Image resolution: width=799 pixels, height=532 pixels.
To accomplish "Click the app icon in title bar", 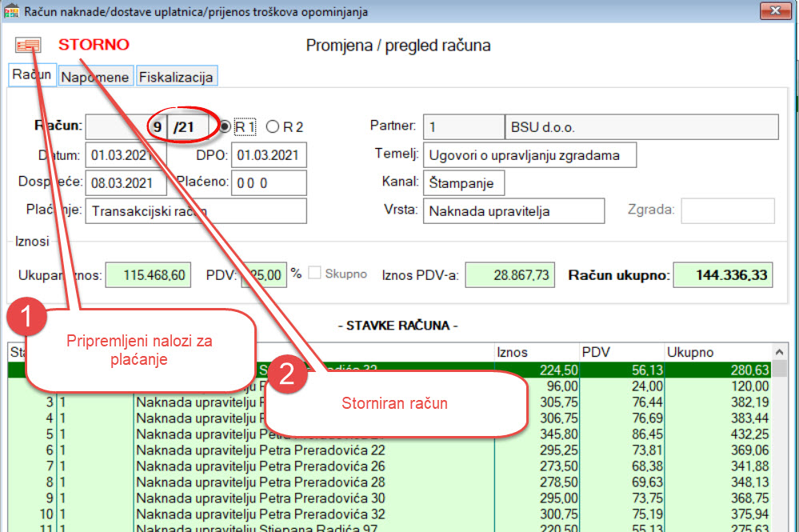I will click(x=11, y=11).
